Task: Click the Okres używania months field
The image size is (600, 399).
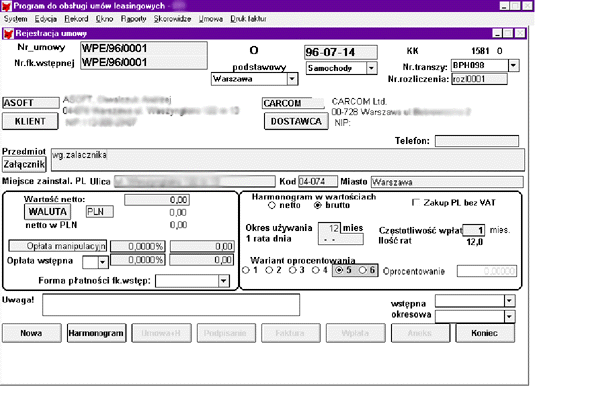Action: 329,228
